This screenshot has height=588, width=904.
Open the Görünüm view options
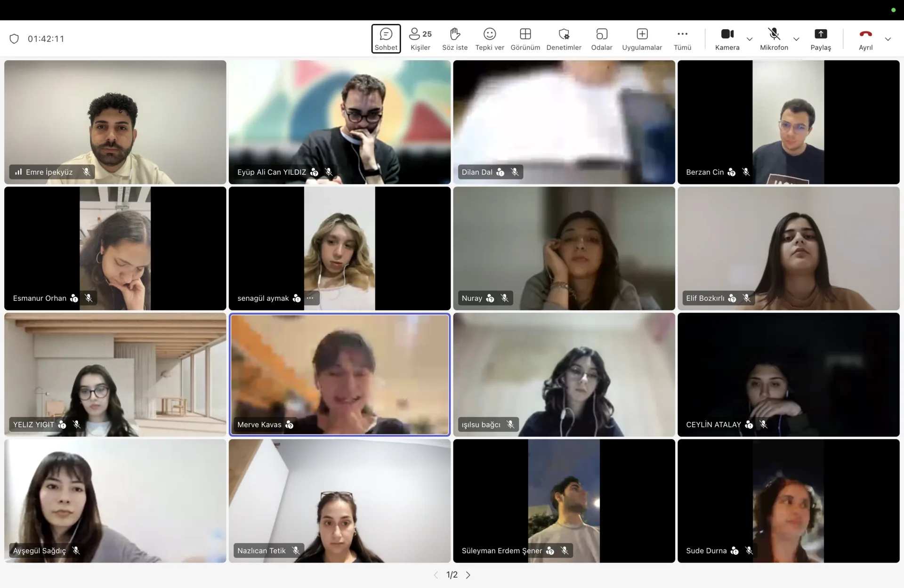pos(525,39)
